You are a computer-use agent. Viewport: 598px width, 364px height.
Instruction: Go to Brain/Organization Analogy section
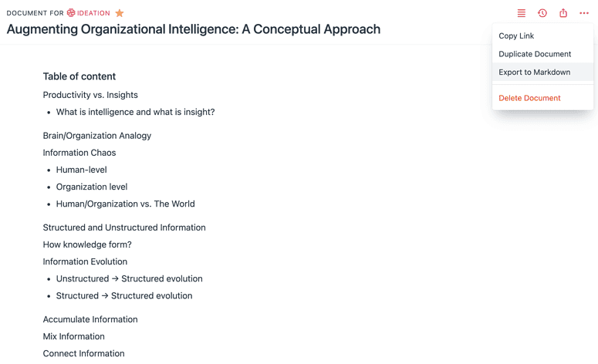tap(97, 136)
